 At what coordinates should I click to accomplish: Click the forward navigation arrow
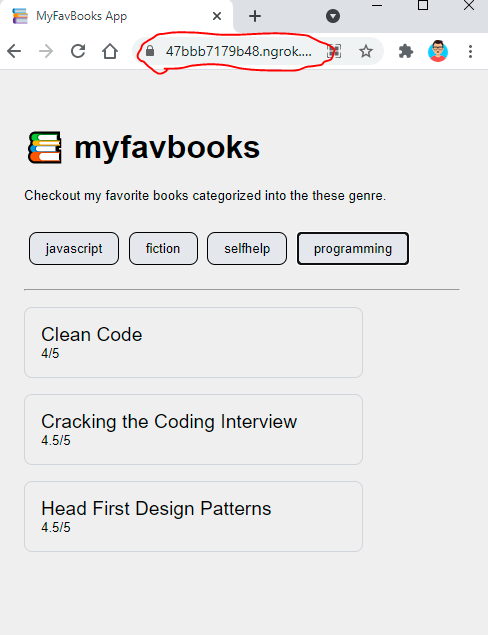coord(46,51)
